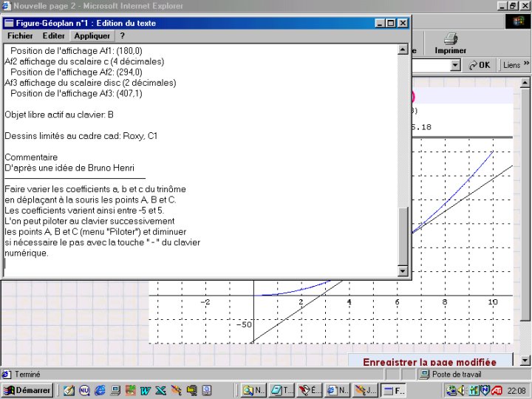Open the address bar dropdown arrow
Image resolution: width=532 pixels, height=399 pixels.
(455, 65)
